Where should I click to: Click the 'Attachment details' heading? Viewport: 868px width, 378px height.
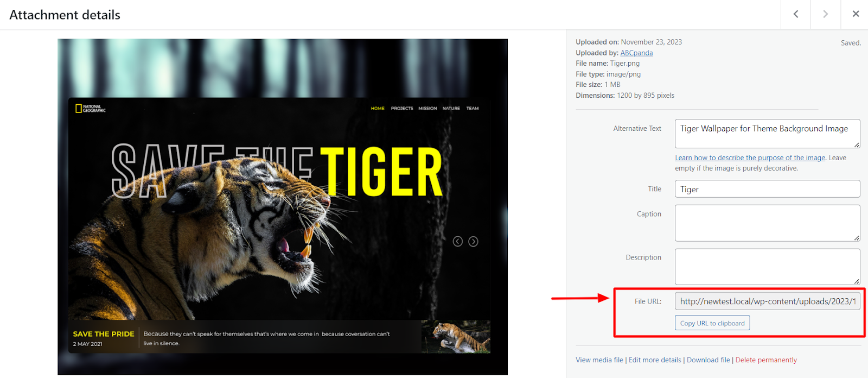click(65, 15)
